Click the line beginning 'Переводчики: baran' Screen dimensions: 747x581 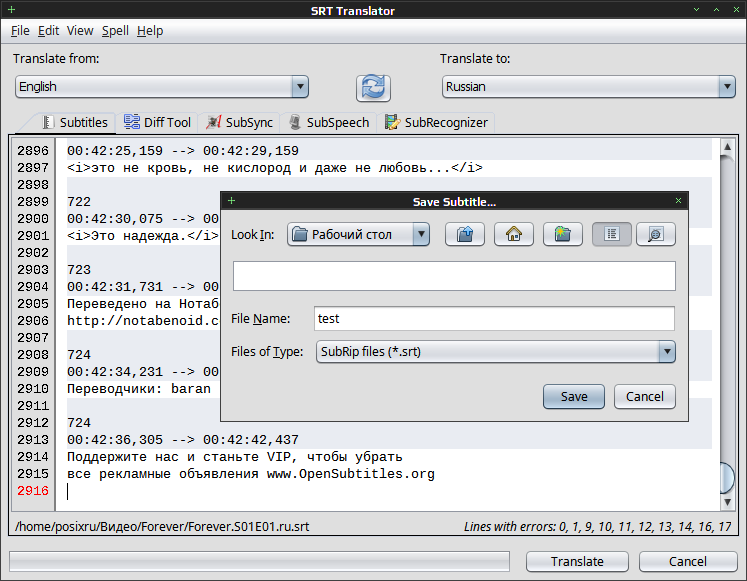click(x=139, y=389)
